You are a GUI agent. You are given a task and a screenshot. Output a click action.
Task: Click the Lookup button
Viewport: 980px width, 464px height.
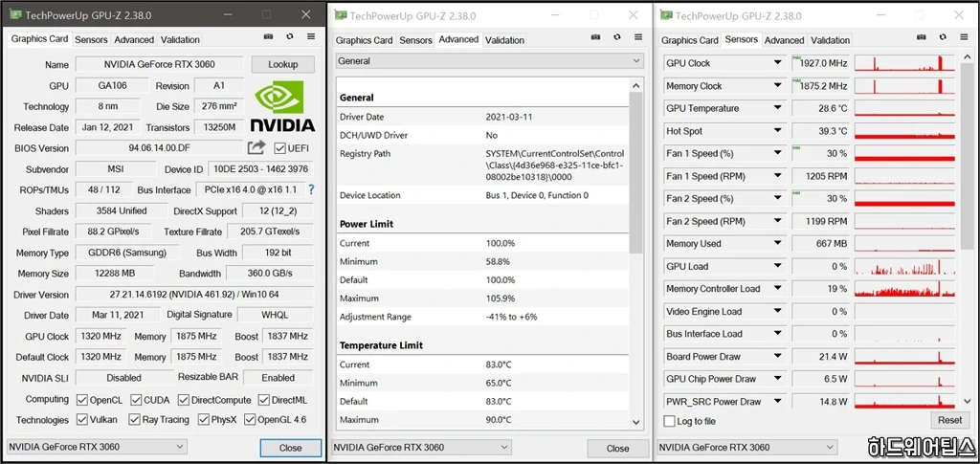[x=283, y=64]
